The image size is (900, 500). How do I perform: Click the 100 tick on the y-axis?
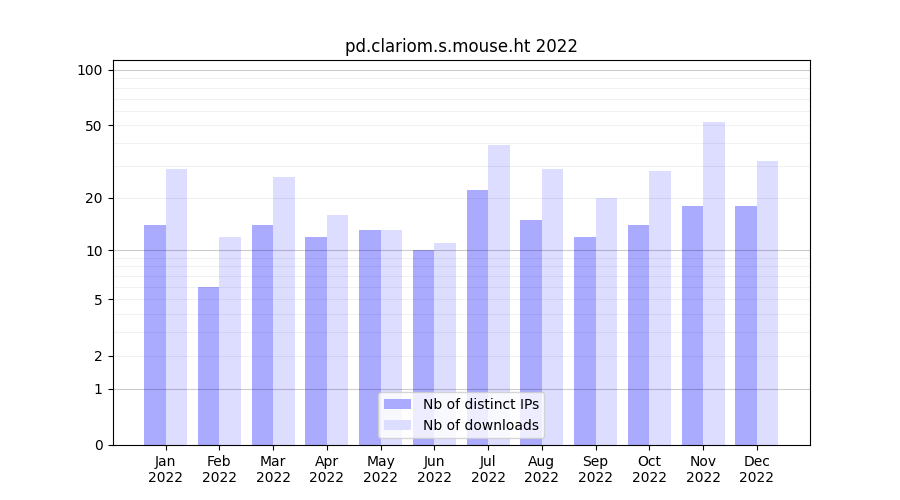click(x=90, y=70)
